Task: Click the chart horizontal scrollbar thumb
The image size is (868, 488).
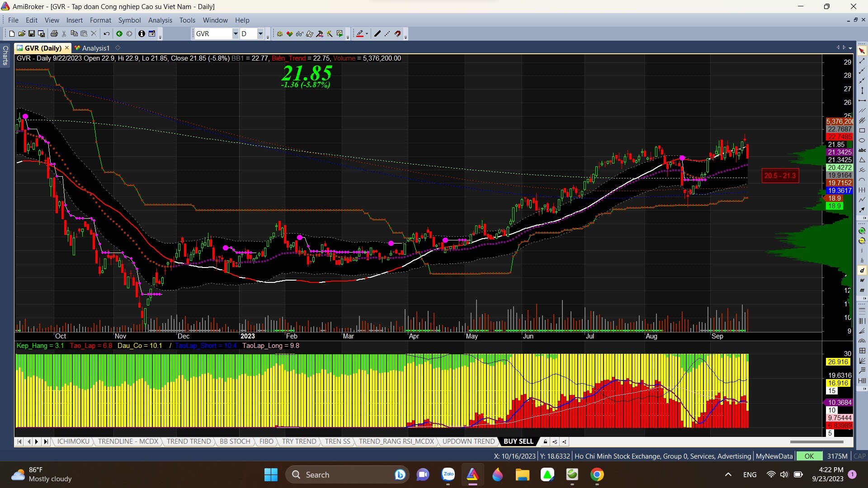Action: pyautogui.click(x=816, y=442)
